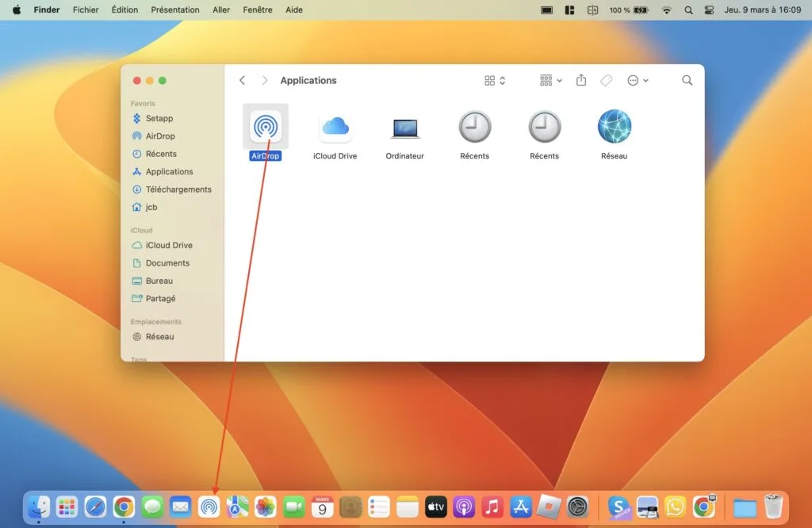Click the Share icon in the toolbar
Image resolution: width=812 pixels, height=528 pixels.
[581, 80]
